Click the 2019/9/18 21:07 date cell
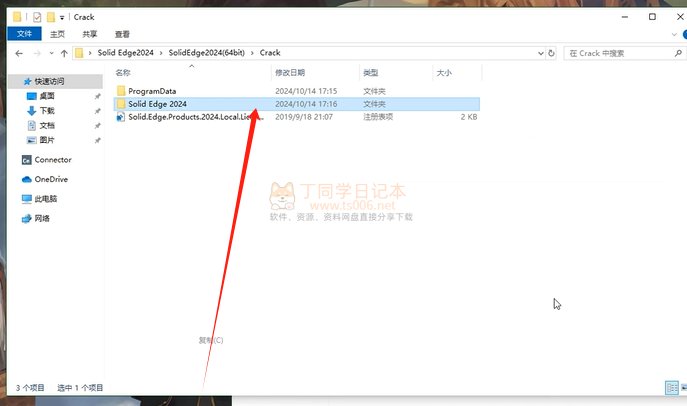The image size is (687, 406). [304, 117]
